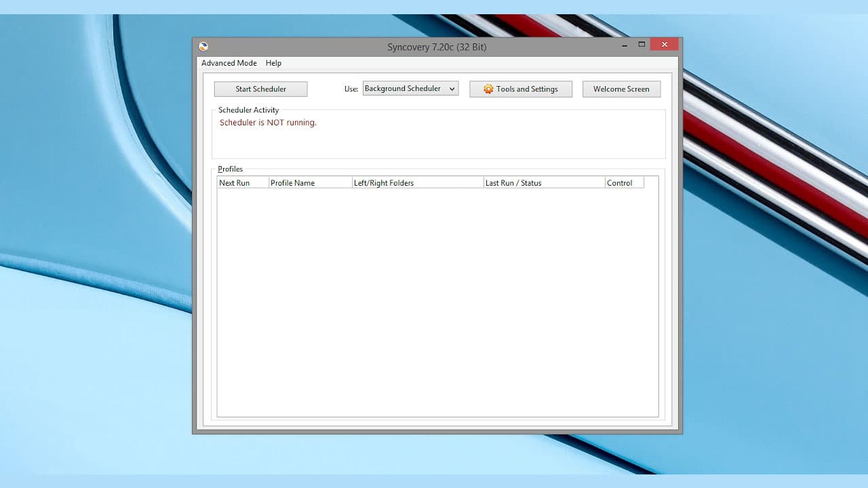The height and width of the screenshot is (488, 868).
Task: Open the Help menu
Action: point(273,63)
